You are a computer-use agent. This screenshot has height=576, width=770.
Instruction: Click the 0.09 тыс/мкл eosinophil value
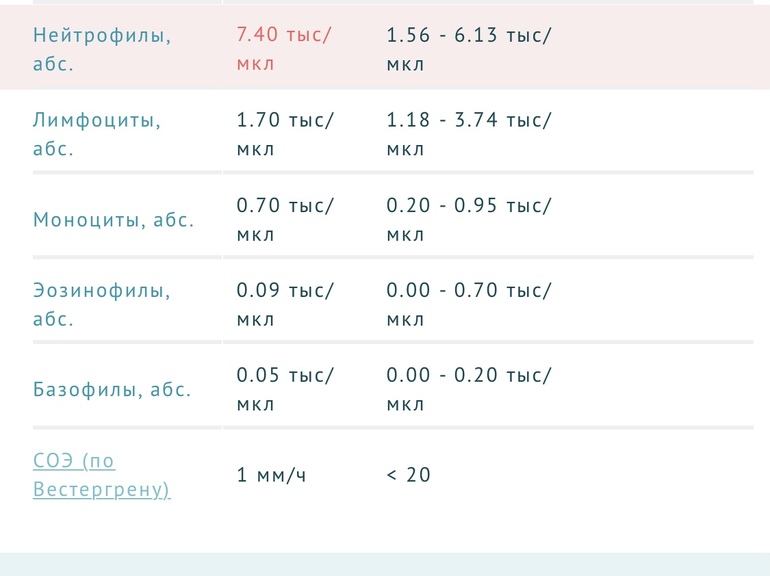pyautogui.click(x=285, y=305)
